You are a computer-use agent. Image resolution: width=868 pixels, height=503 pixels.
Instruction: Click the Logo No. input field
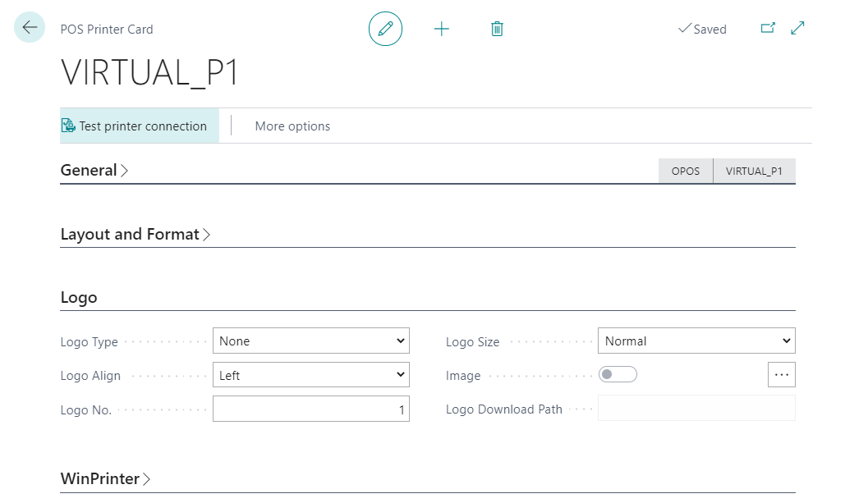coord(310,409)
